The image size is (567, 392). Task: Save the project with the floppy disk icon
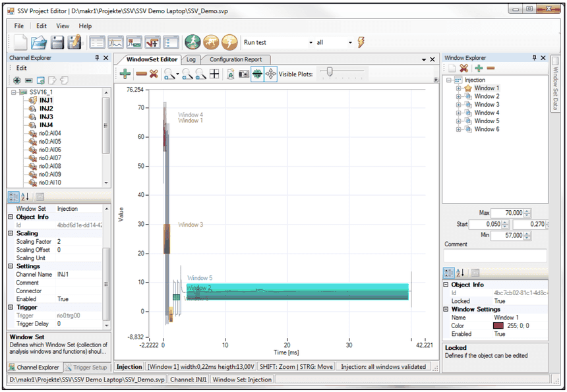(x=57, y=43)
